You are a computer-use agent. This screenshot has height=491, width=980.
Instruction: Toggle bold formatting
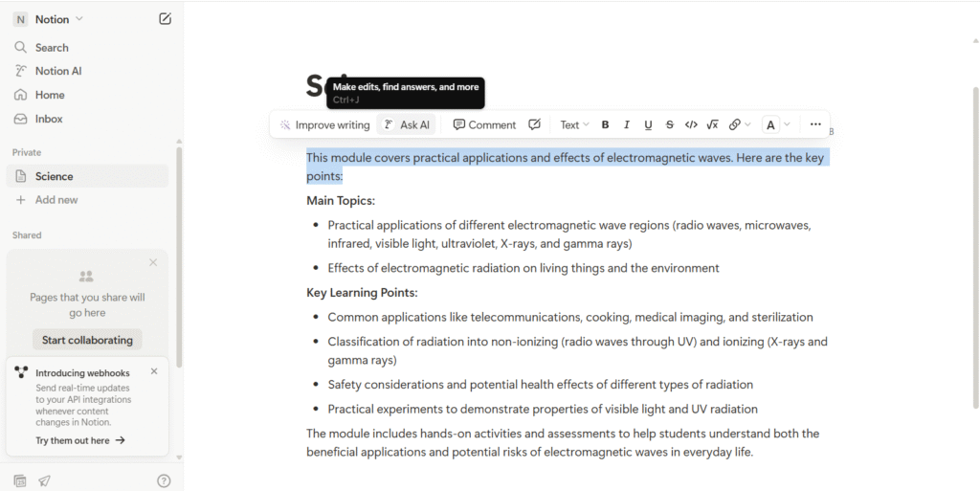605,125
